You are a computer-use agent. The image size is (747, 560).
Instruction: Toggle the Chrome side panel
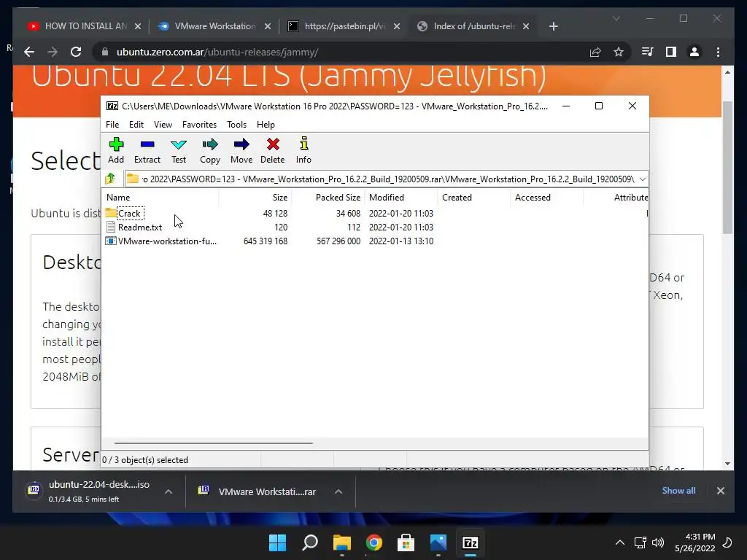(x=671, y=52)
